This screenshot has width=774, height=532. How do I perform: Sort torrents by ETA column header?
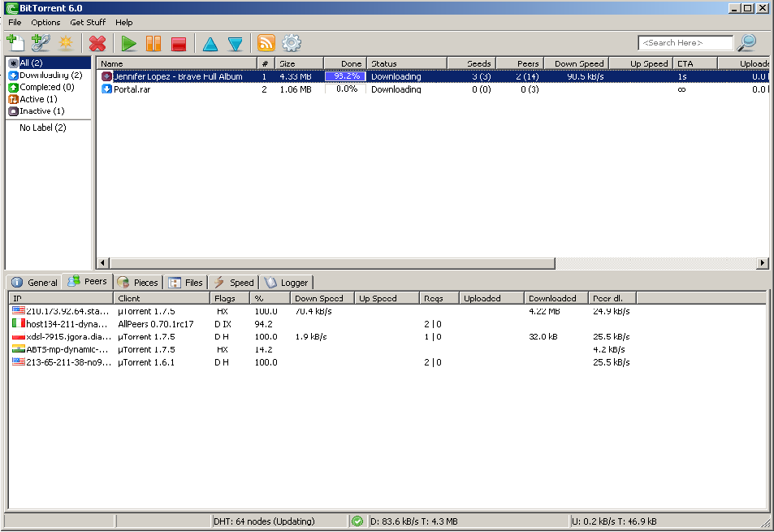(x=695, y=63)
